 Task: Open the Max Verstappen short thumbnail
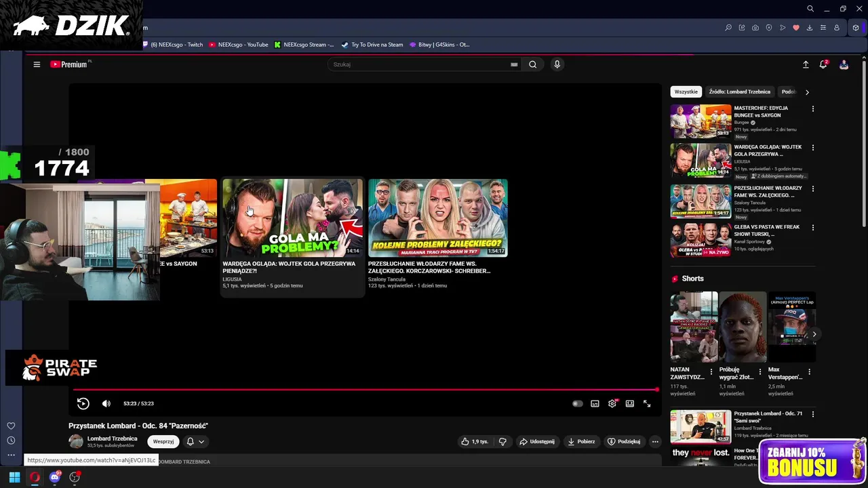[x=791, y=327]
